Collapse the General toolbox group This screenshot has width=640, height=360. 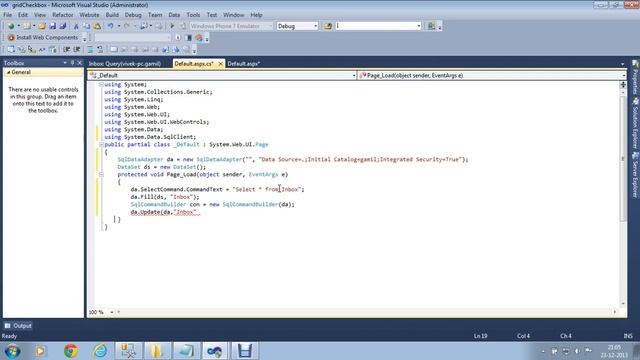8,72
